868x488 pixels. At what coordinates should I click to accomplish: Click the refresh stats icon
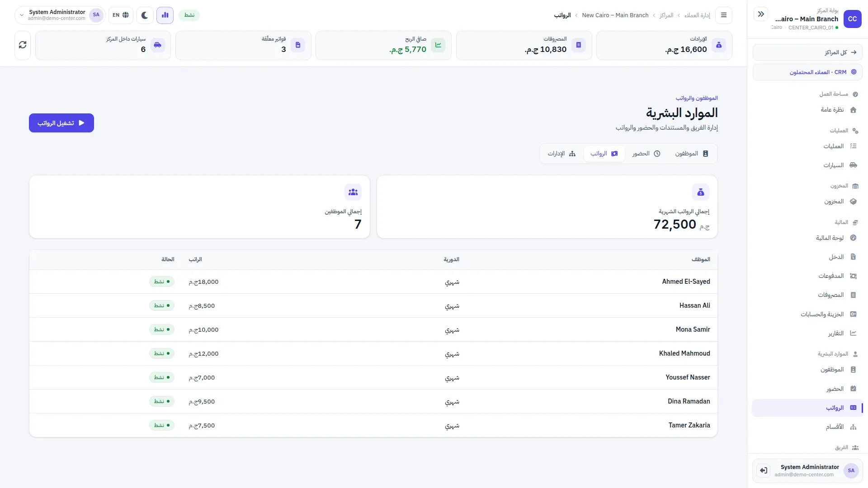pyautogui.click(x=23, y=45)
